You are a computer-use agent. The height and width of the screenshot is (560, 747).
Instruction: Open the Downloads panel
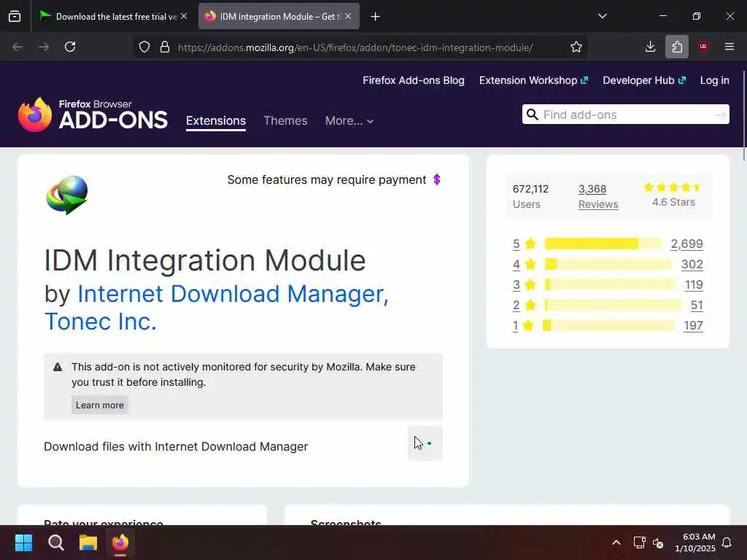[650, 47]
